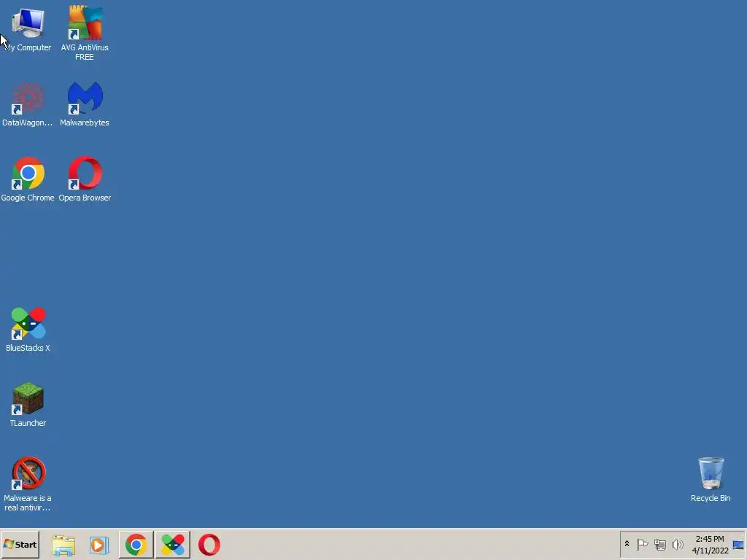Click the Show Desktop tray button
Viewport: 747px width, 560px height.
739,545
